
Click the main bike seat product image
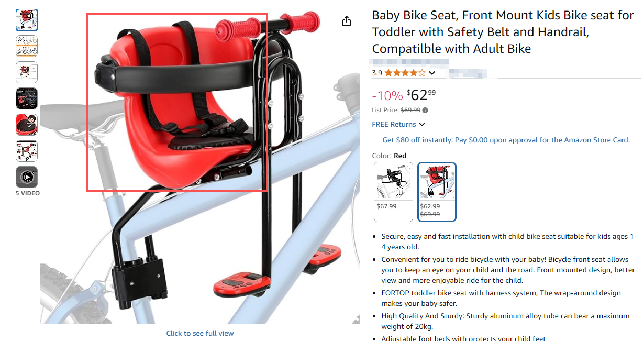point(200,167)
